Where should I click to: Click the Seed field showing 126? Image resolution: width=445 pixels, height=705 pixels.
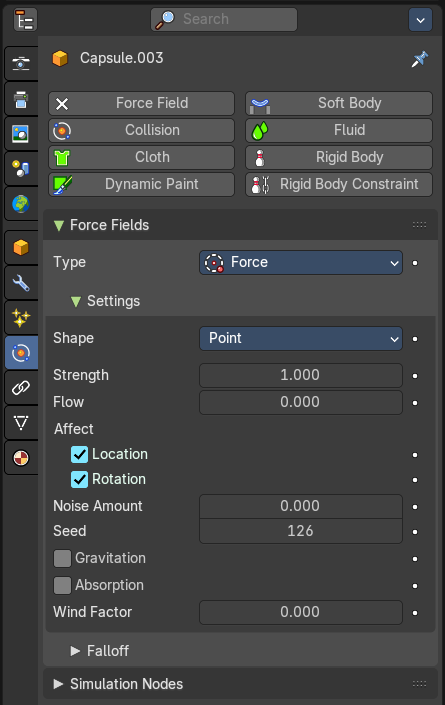pyautogui.click(x=301, y=531)
